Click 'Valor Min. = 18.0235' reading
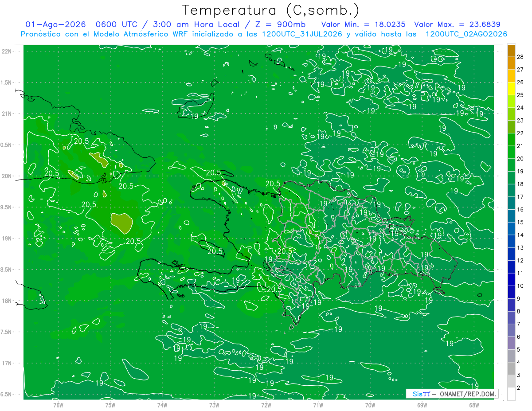The height and width of the screenshot is (411, 532). click(x=363, y=24)
